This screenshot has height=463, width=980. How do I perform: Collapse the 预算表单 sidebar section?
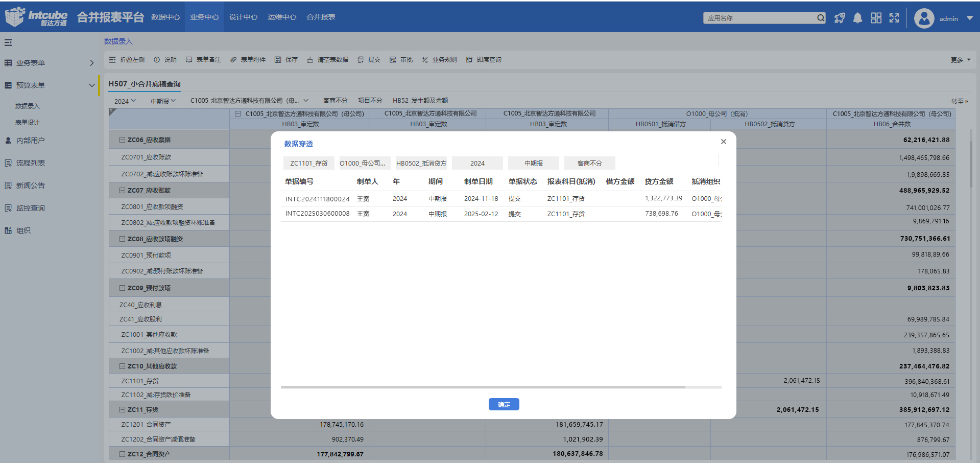tap(92, 85)
